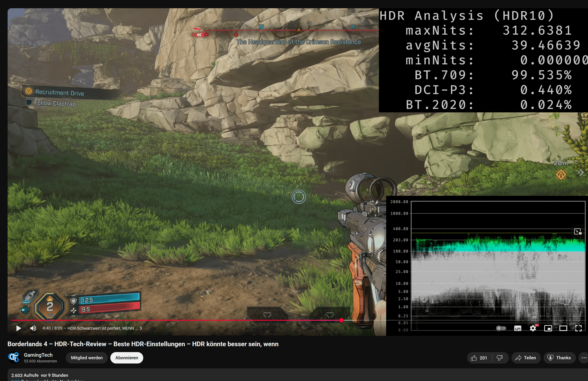Toggle the autoplay switch
This screenshot has height=381, width=588.
(x=501, y=328)
